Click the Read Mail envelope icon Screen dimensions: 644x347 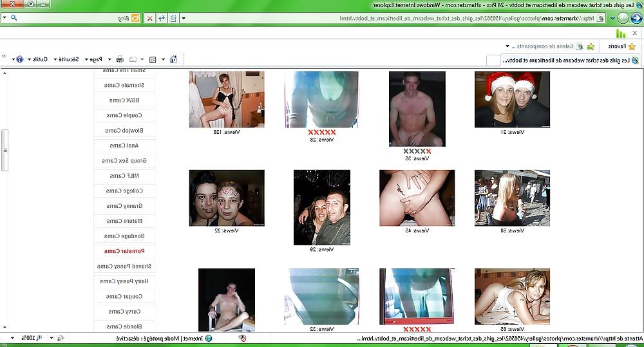[x=133, y=59]
